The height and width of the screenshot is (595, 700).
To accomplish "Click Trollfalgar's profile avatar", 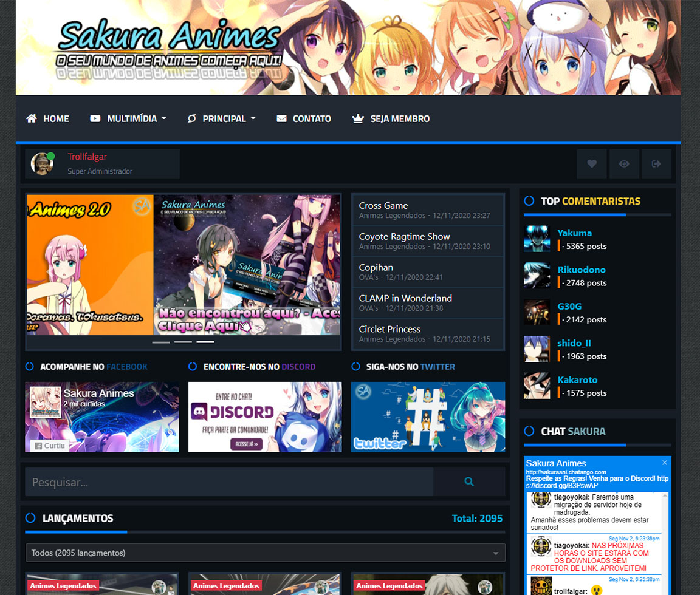I will coord(43,164).
